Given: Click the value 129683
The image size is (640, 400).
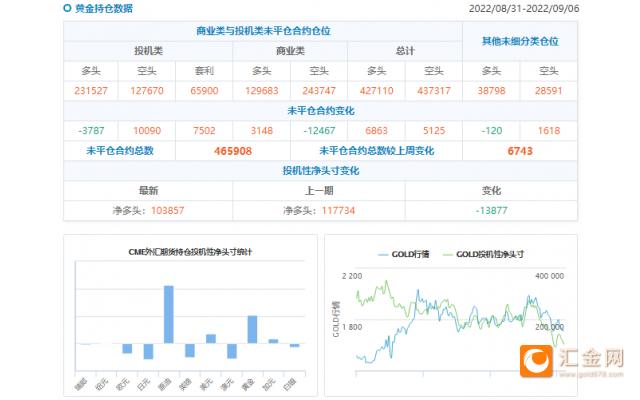Looking at the screenshot, I should click(x=262, y=91).
